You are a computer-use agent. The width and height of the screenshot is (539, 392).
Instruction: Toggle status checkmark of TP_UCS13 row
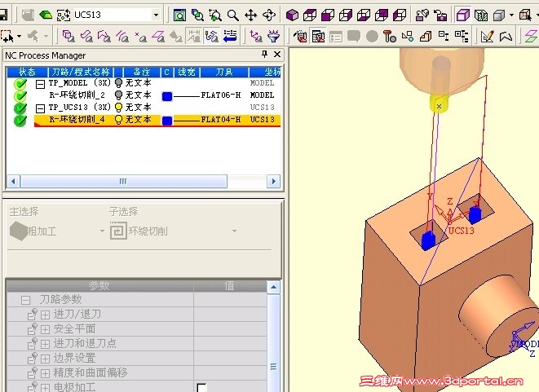(x=20, y=108)
